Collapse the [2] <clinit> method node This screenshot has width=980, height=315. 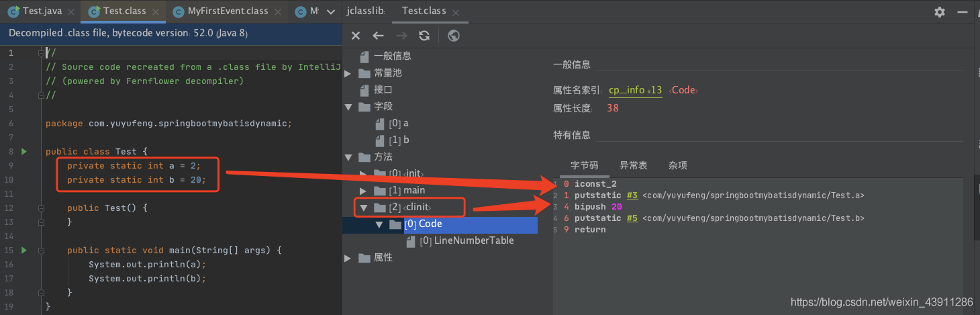click(x=364, y=208)
